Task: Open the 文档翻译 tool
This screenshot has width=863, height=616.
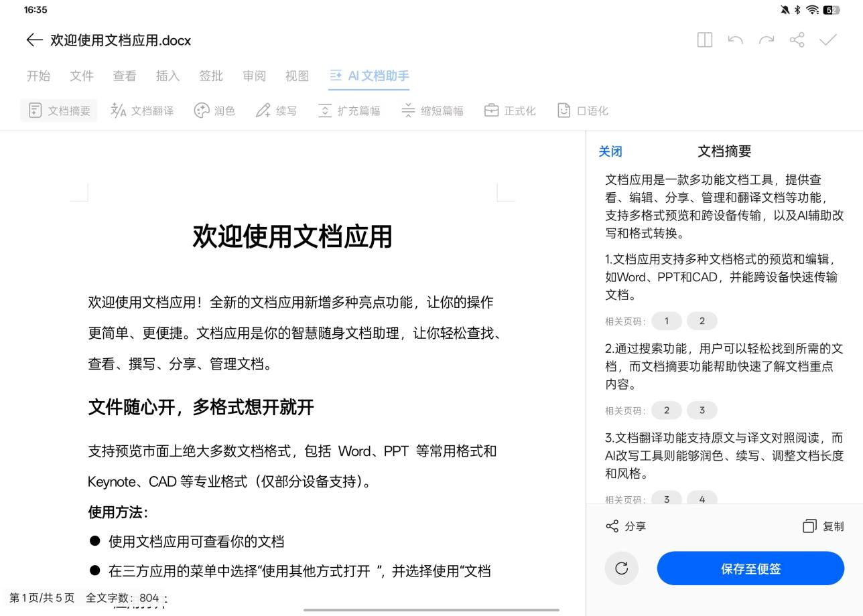Action: point(142,110)
